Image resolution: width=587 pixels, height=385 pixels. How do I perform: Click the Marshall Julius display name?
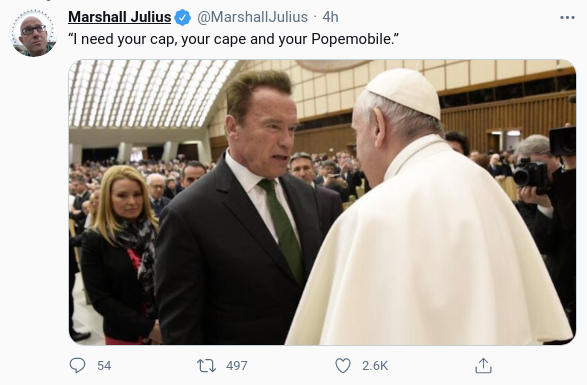pos(119,17)
